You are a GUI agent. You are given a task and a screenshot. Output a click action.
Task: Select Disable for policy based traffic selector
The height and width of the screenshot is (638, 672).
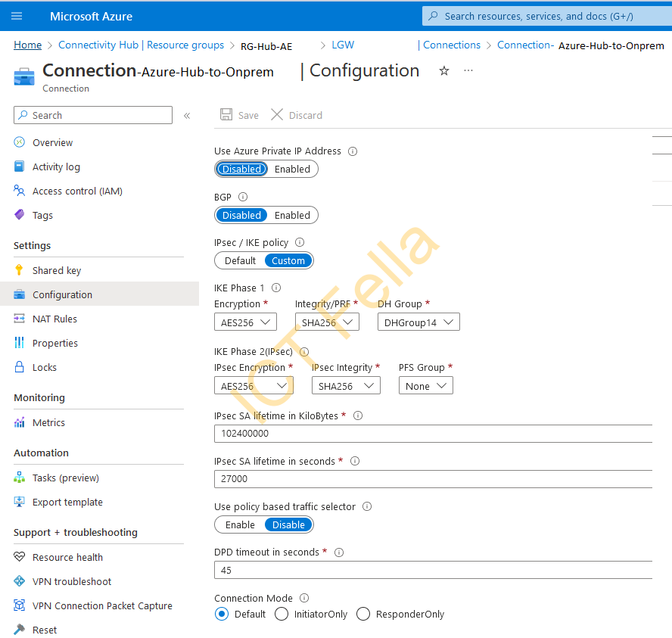pyautogui.click(x=288, y=525)
